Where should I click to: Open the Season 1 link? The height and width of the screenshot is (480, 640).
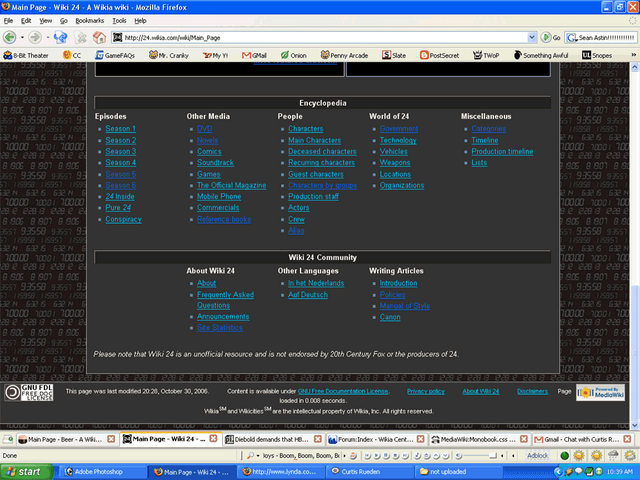point(120,129)
